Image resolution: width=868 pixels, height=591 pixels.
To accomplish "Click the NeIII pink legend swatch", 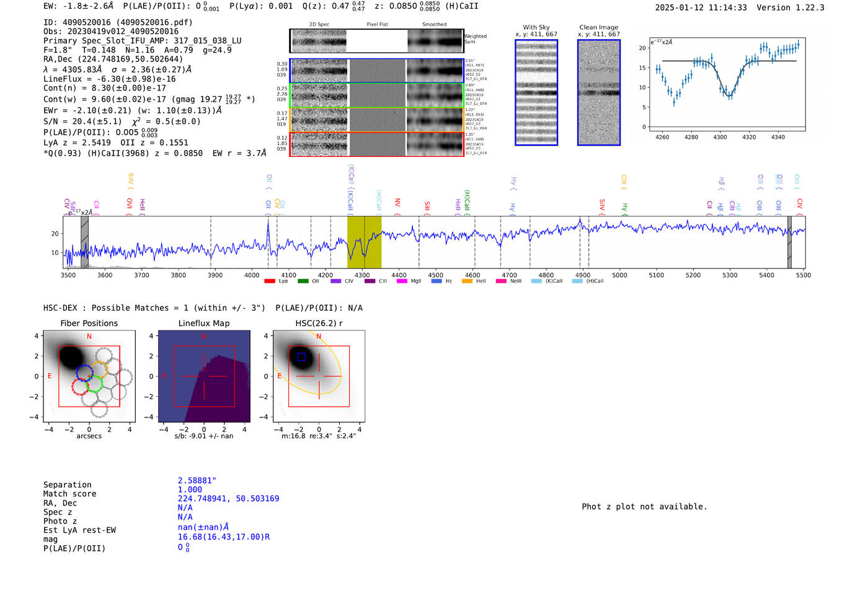I will pos(501,281).
